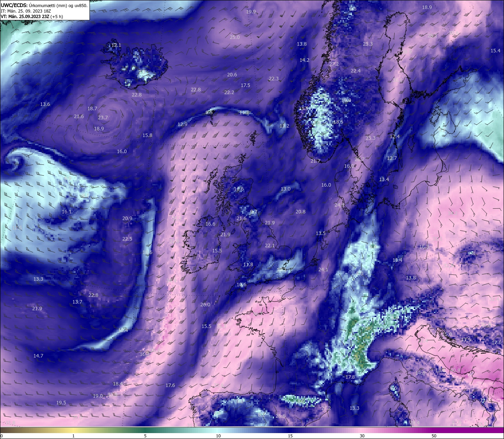Screen dimensions: 504x439
Task: Click the map value 14.2
Action: click(x=304, y=60)
